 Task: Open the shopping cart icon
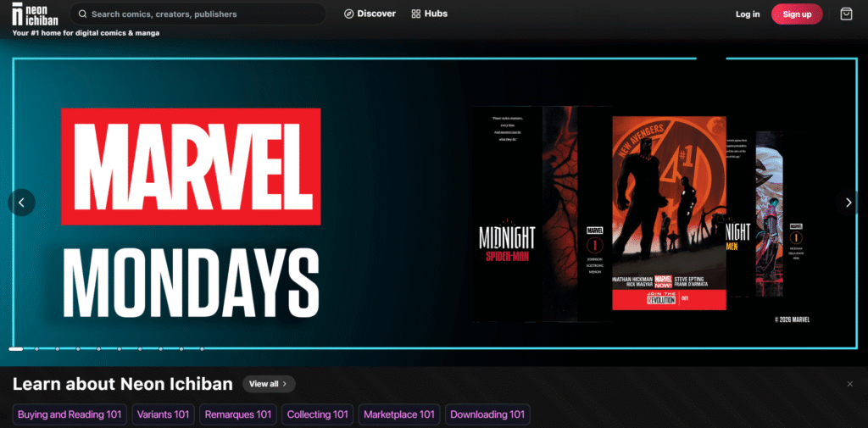846,14
